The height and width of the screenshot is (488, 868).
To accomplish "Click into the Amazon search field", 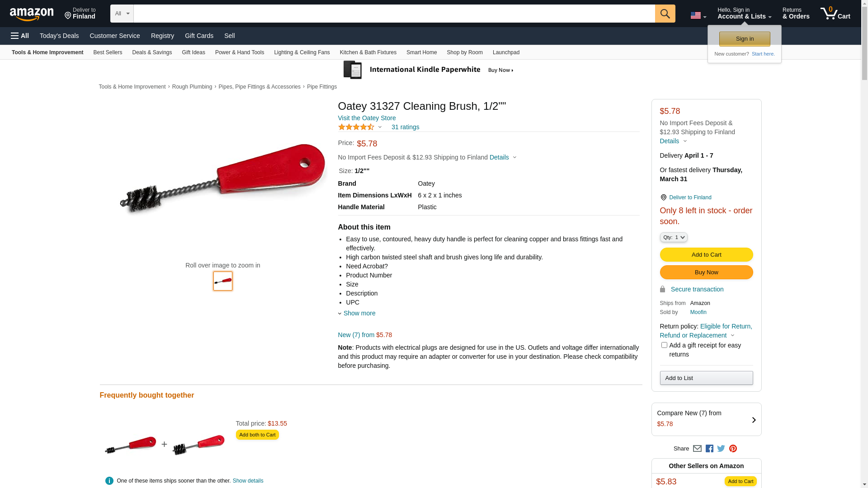I will click(x=394, y=14).
